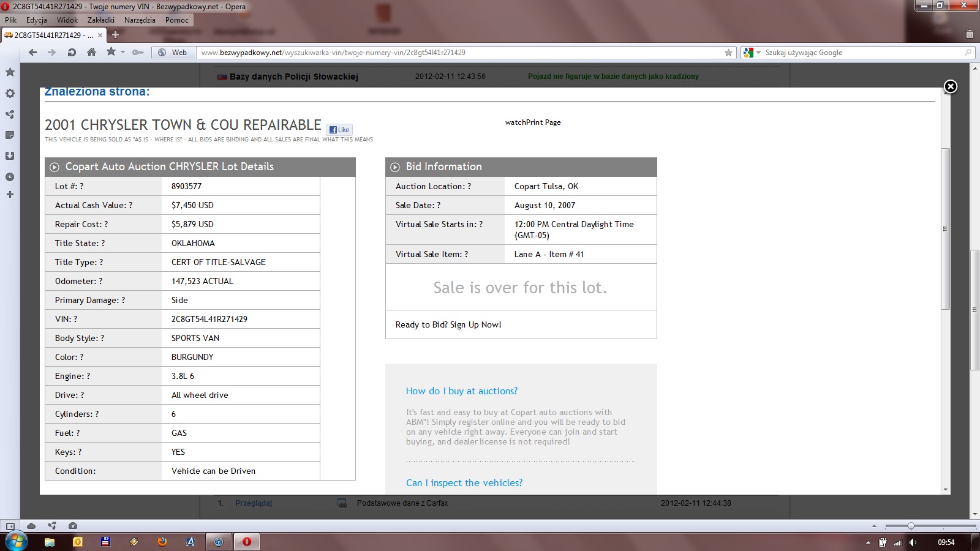Click the volume speaker tray icon
Image resolution: width=980 pixels, height=551 pixels.
[913, 542]
